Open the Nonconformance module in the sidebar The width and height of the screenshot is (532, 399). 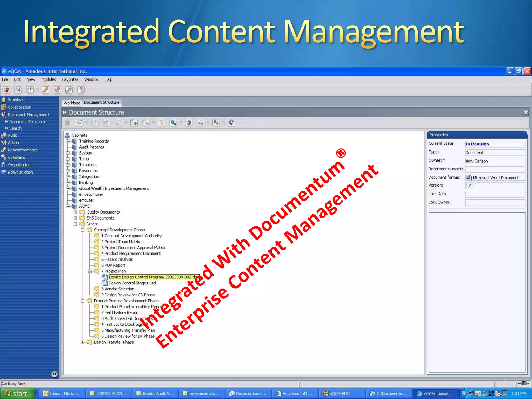pos(23,150)
